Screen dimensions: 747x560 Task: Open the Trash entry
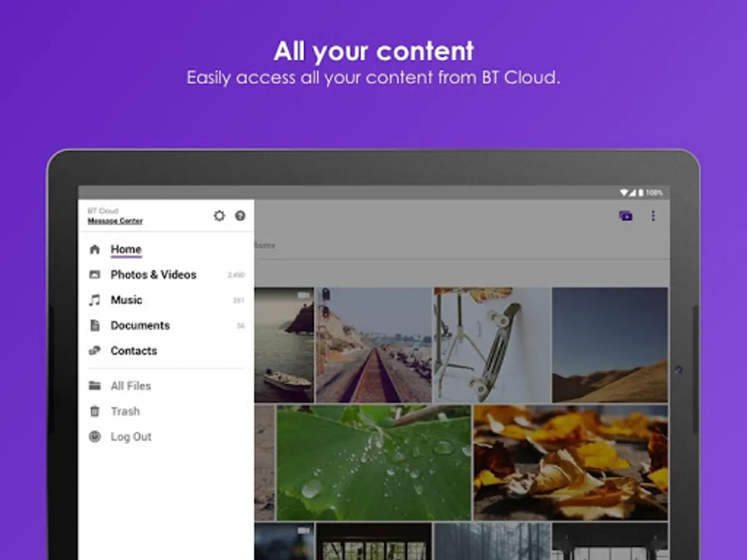[x=125, y=411]
